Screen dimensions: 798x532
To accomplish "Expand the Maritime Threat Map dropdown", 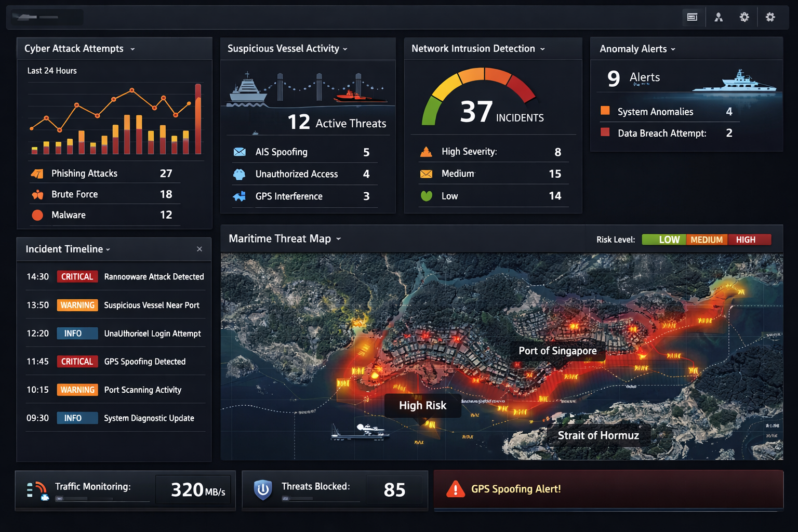I will 339,239.
